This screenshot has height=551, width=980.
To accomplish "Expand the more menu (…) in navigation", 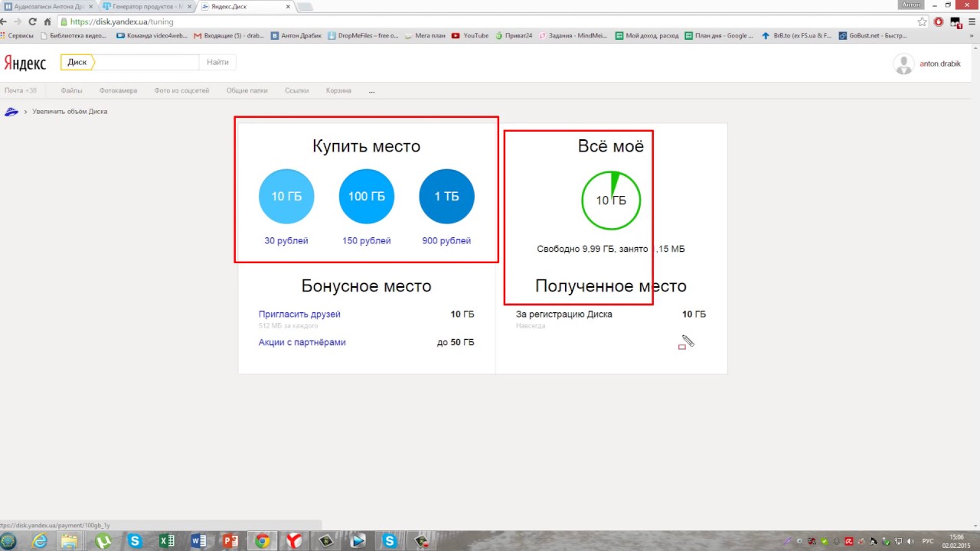I will point(372,91).
